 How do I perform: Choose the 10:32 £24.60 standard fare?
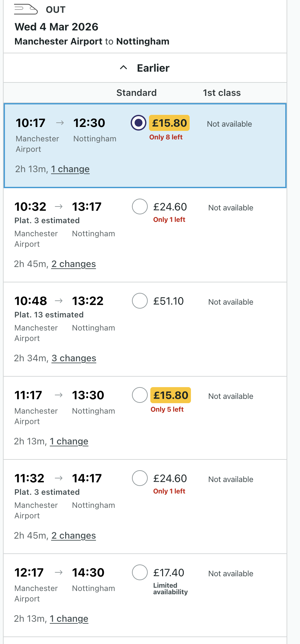coord(140,206)
